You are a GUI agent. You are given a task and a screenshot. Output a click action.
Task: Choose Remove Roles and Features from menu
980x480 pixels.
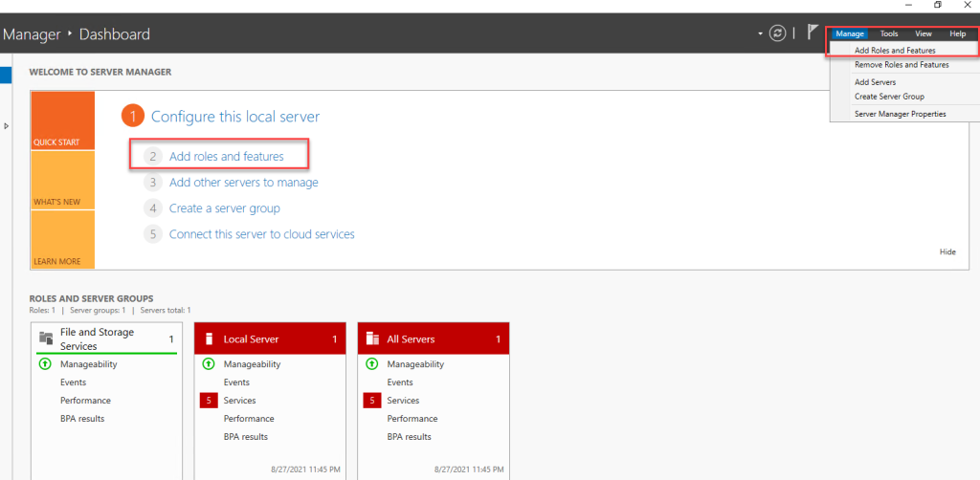(902, 65)
